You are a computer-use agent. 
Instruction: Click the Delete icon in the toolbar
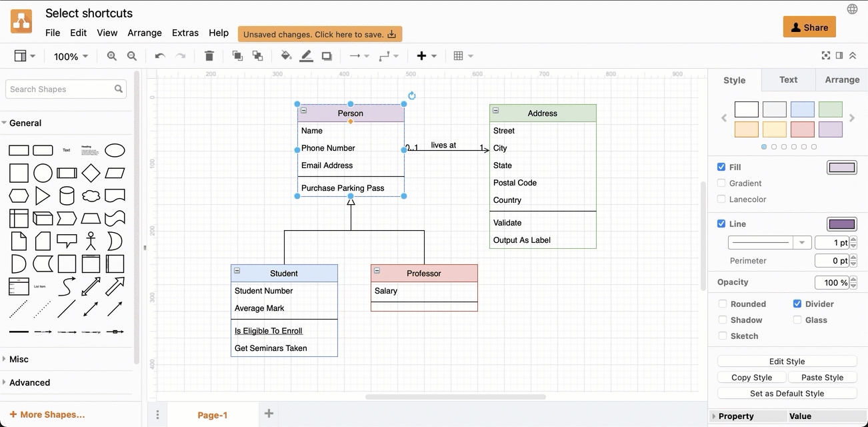click(x=209, y=55)
